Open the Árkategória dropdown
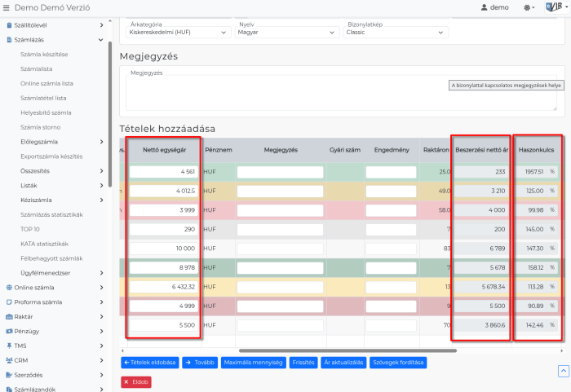This screenshot has height=392, width=571. point(179,33)
